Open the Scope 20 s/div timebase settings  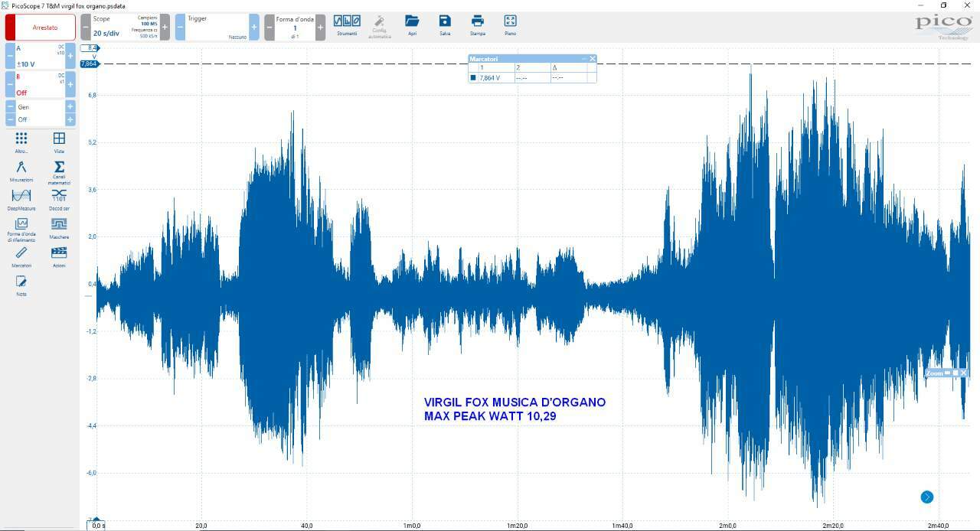click(126, 27)
